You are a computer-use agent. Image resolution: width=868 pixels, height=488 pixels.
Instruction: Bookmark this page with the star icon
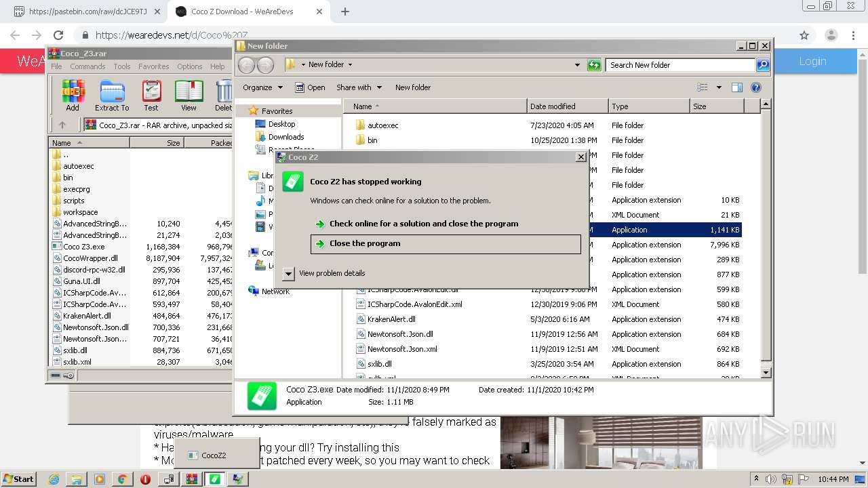pyautogui.click(x=804, y=35)
